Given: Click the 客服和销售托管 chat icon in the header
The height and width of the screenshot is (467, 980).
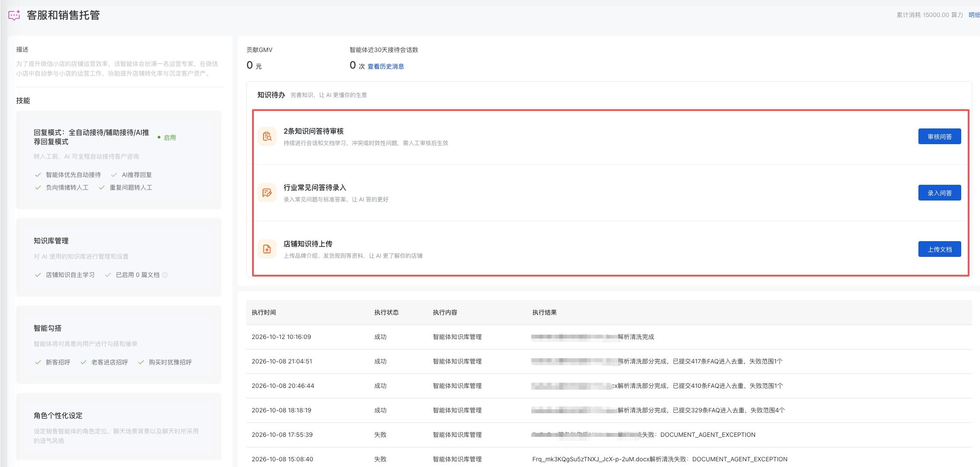Looking at the screenshot, I should pos(14,15).
